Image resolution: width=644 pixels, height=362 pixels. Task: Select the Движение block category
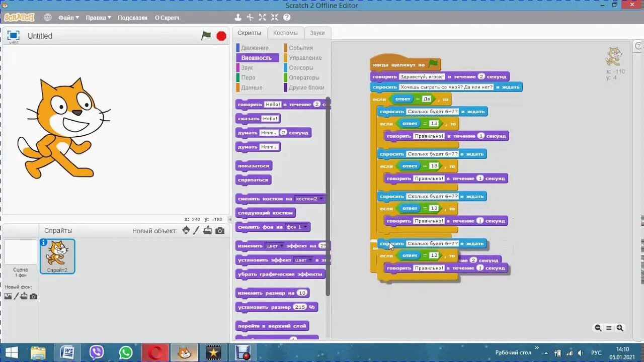coord(255,48)
